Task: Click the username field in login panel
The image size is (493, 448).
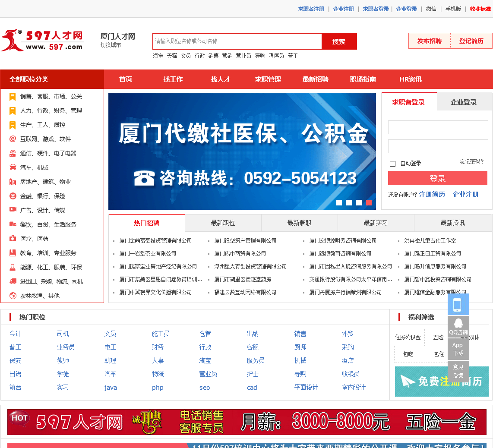Action: point(438,127)
